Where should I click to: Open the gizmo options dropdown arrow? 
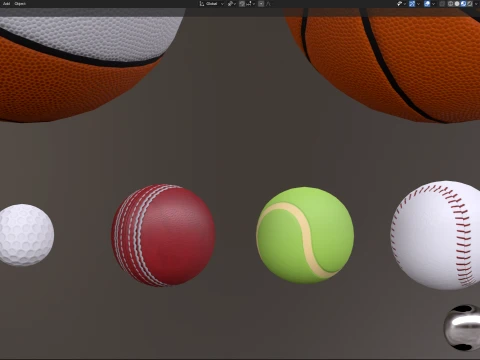(418, 4)
